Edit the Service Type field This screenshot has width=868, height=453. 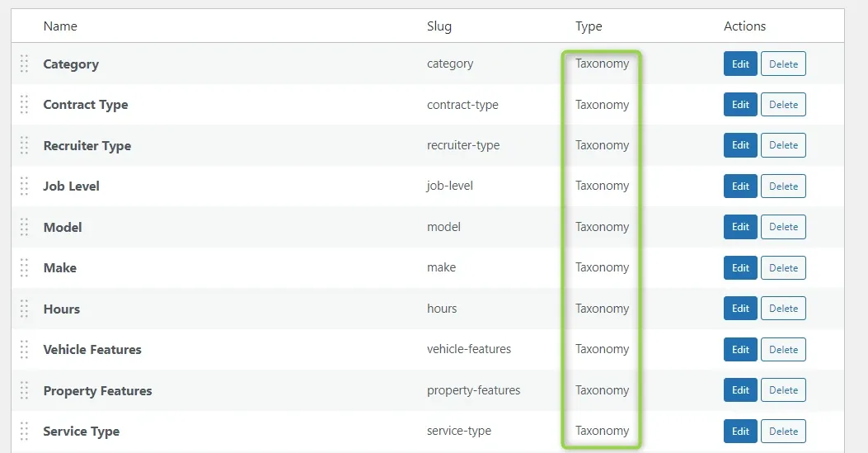pos(740,431)
